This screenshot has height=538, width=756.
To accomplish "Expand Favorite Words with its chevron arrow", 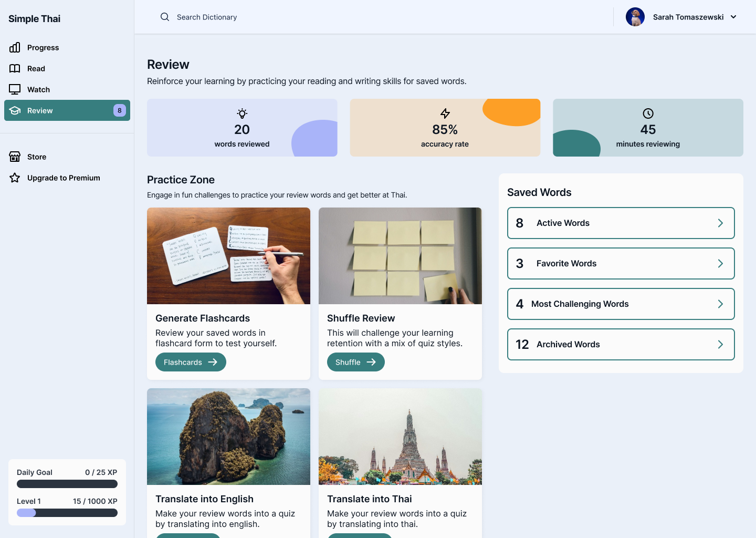I will click(720, 264).
